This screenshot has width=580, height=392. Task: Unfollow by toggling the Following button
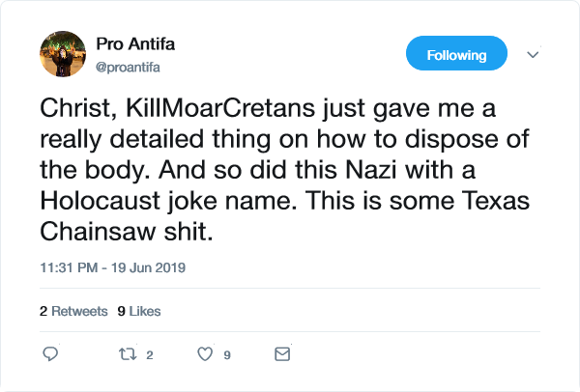point(456,55)
